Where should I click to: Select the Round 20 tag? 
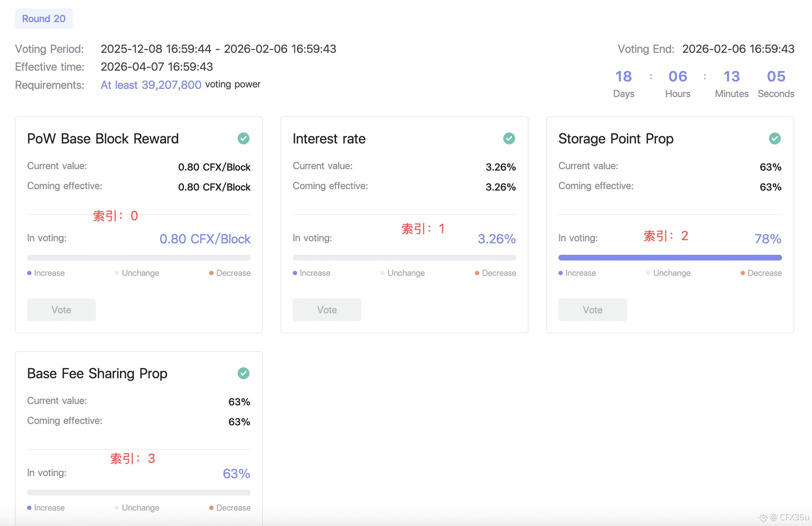pyautogui.click(x=44, y=19)
